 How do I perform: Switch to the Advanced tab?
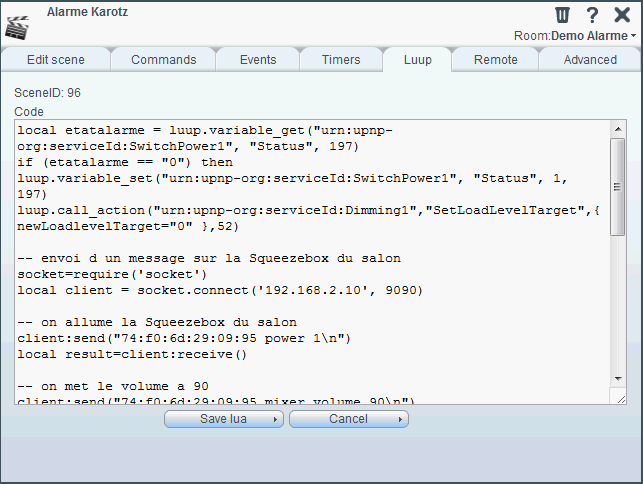coord(590,60)
